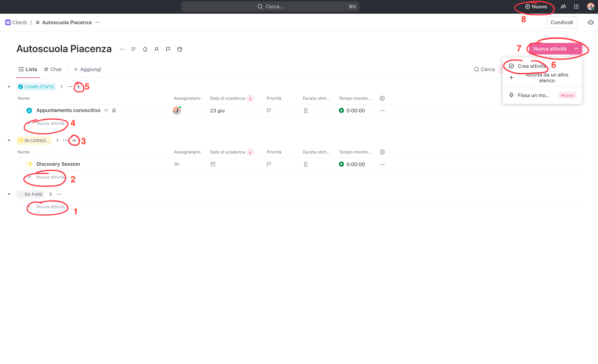Image resolution: width=598 pixels, height=364 pixels.
Task: Click Aggiungi to add a view
Action: point(87,69)
